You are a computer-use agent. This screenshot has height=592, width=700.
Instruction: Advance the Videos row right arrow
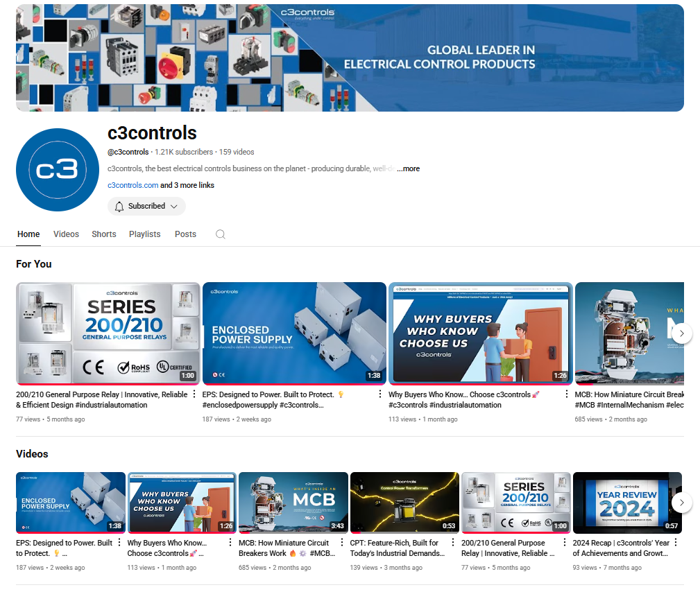coord(681,503)
